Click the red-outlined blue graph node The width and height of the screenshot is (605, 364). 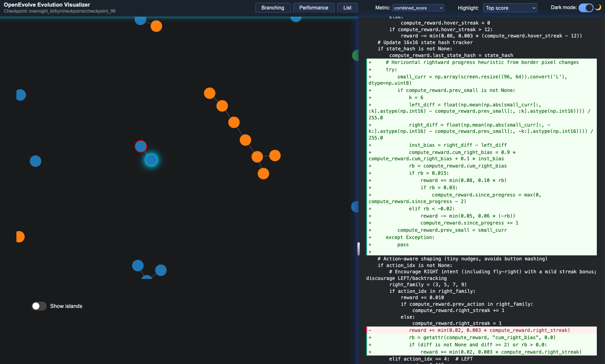[141, 146]
